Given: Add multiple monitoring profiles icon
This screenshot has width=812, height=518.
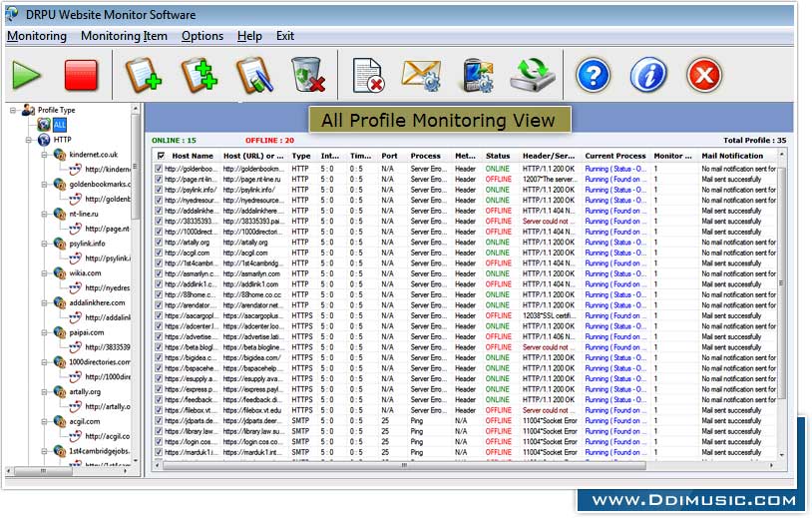Looking at the screenshot, I should 200,75.
